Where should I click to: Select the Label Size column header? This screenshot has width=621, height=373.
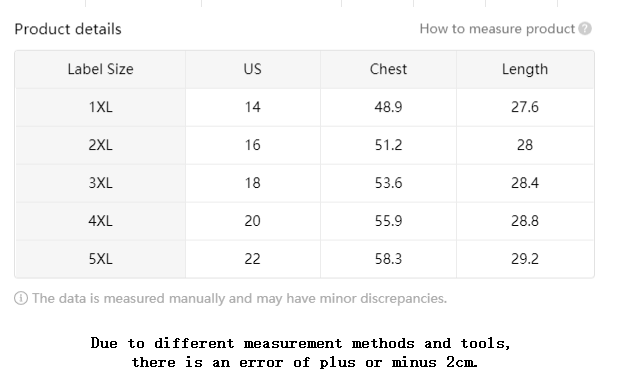[x=100, y=69]
